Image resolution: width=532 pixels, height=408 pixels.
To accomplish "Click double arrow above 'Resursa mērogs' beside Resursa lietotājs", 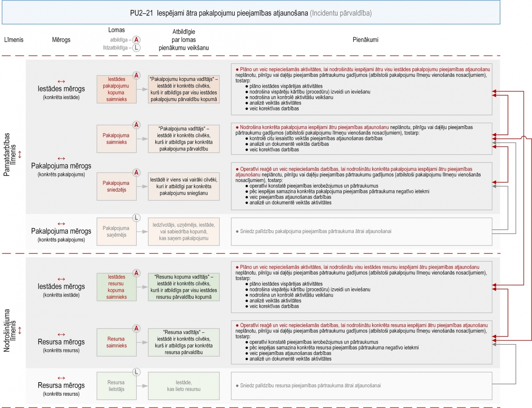I will (x=61, y=378).
